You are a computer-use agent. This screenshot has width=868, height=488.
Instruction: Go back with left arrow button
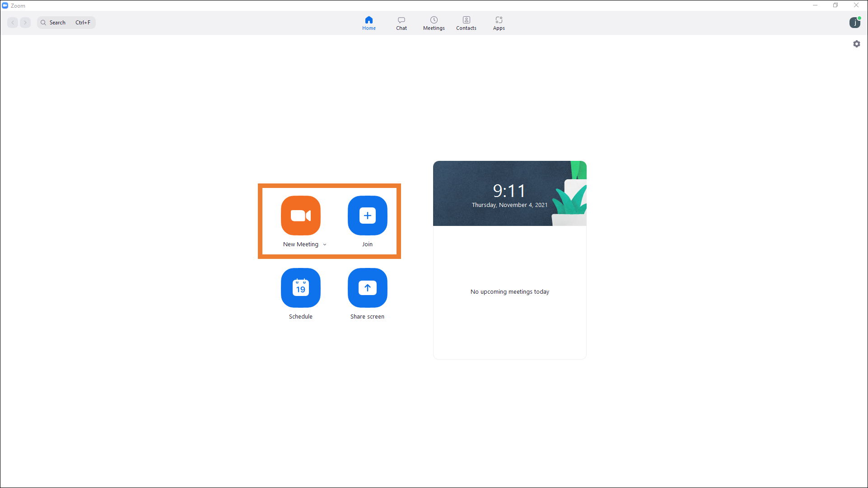point(13,23)
